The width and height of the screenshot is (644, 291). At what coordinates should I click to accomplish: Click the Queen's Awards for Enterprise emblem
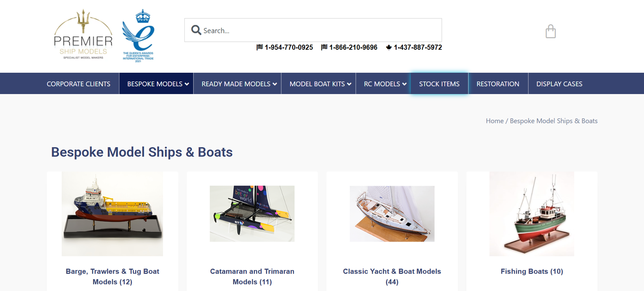tap(138, 36)
